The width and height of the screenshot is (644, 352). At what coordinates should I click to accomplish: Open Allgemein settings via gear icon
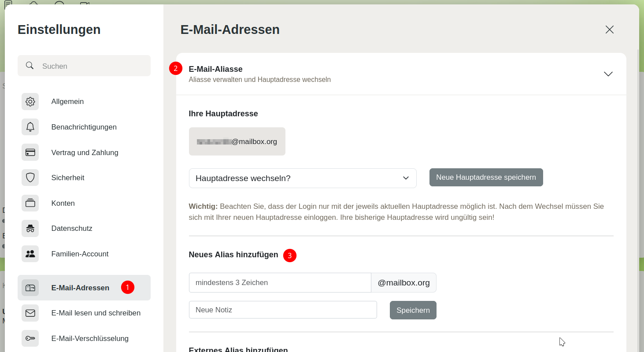pyautogui.click(x=30, y=102)
